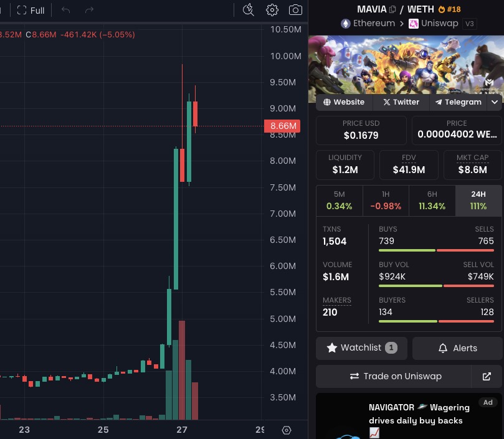Image resolution: width=504 pixels, height=439 pixels.
Task: Click the V3 version badge
Action: pyautogui.click(x=469, y=24)
